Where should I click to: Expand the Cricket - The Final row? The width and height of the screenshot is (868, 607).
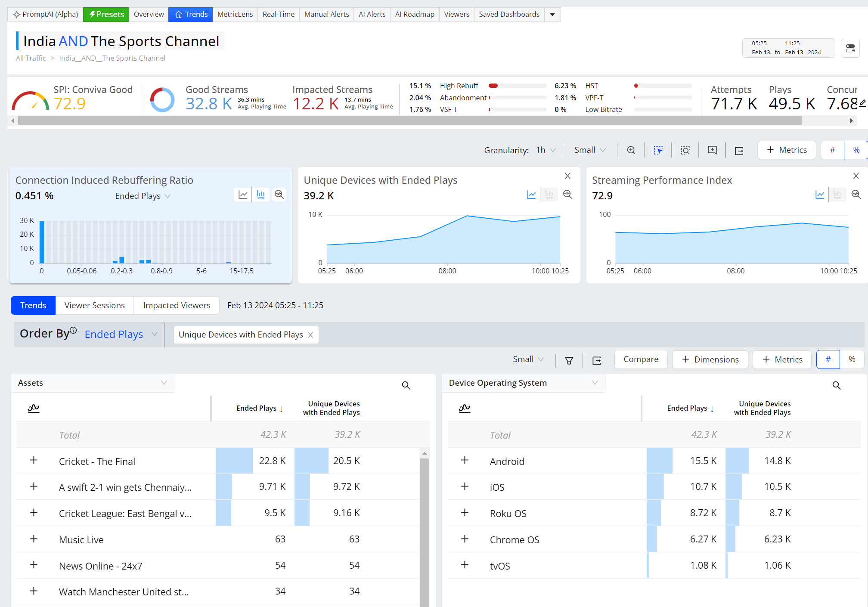pos(34,461)
